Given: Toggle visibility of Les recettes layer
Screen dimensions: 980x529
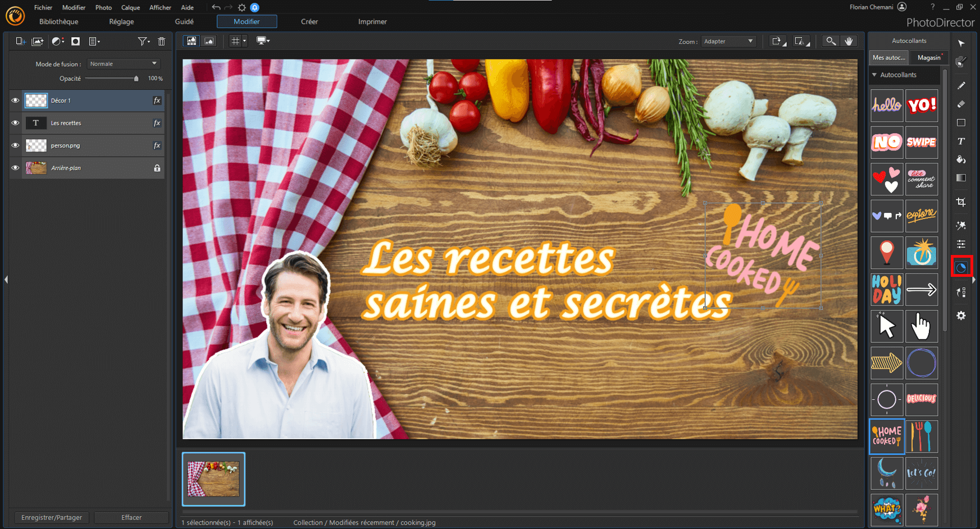Looking at the screenshot, I should click(15, 123).
